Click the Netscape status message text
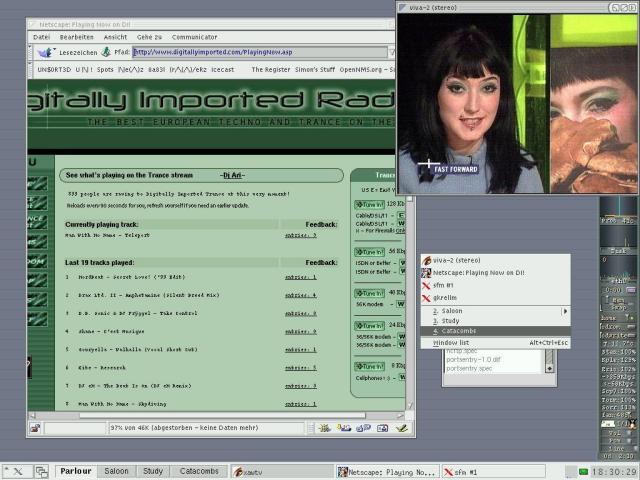This screenshot has height=480, width=640. tap(184, 428)
